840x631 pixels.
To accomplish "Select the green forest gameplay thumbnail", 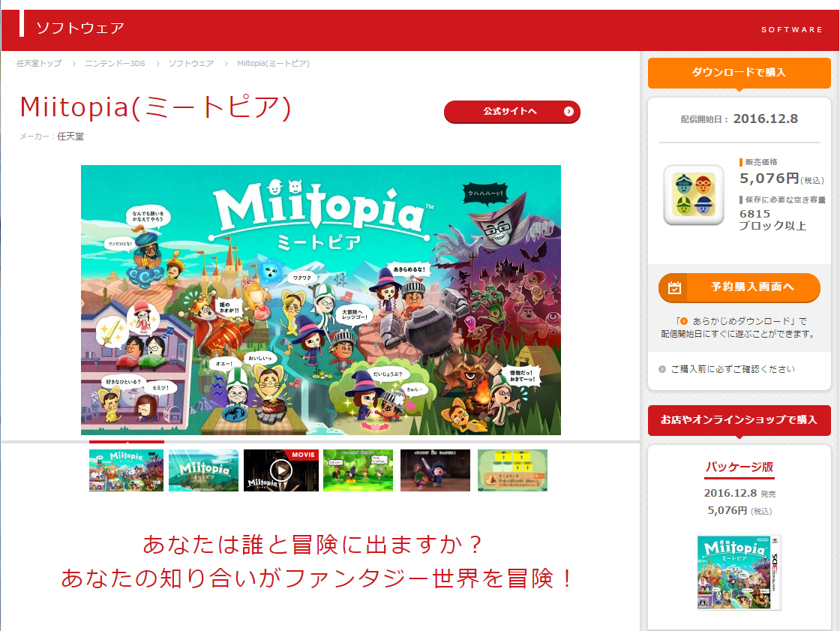I will (x=358, y=470).
